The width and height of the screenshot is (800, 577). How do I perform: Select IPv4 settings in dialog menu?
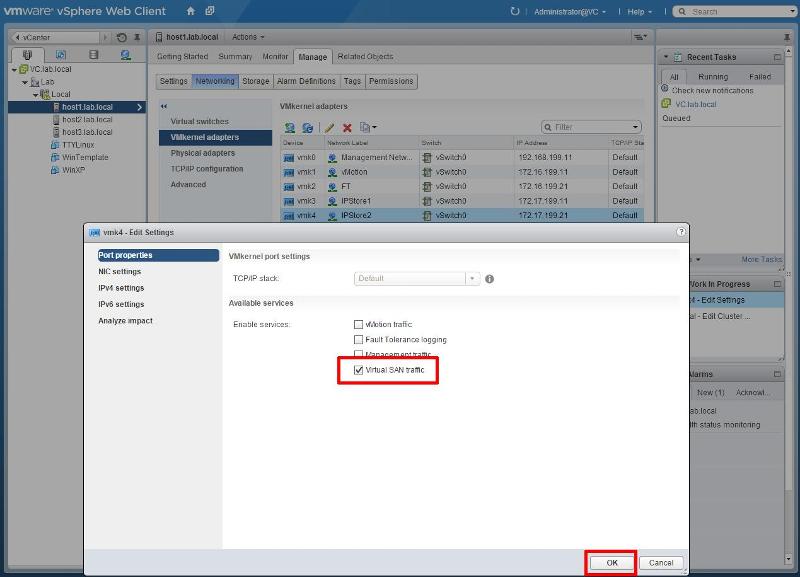[121, 288]
